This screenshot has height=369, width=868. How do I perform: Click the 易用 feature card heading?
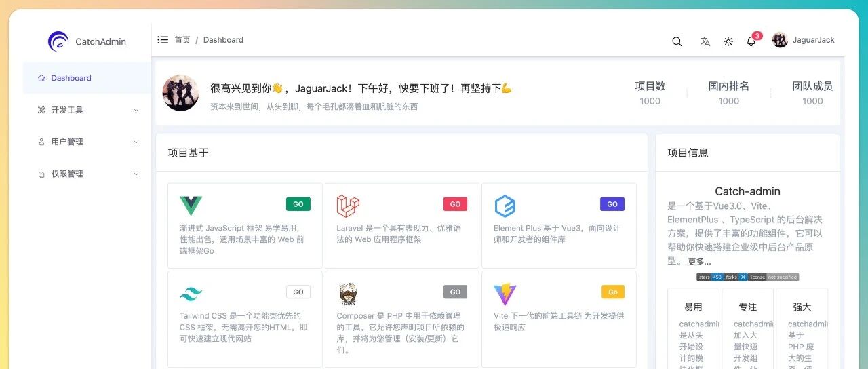pyautogui.click(x=693, y=307)
